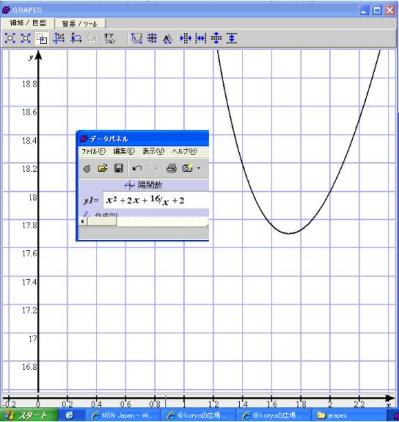Click the y1 formula input field

click(156, 200)
